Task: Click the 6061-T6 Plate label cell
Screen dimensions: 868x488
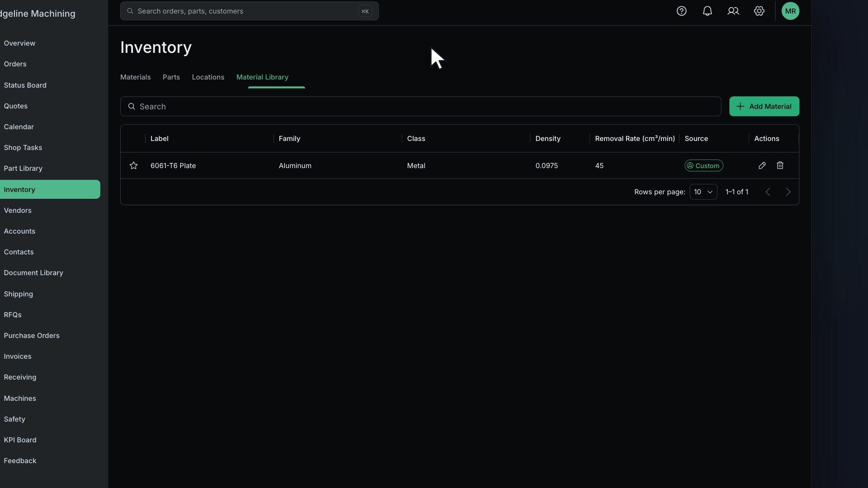Action: (173, 166)
